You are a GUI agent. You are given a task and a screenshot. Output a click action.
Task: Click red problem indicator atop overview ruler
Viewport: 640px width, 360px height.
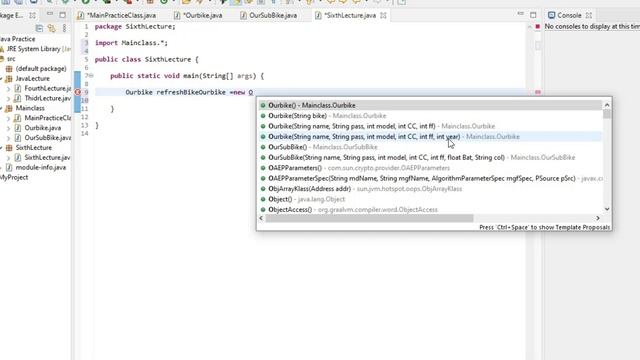(538, 27)
